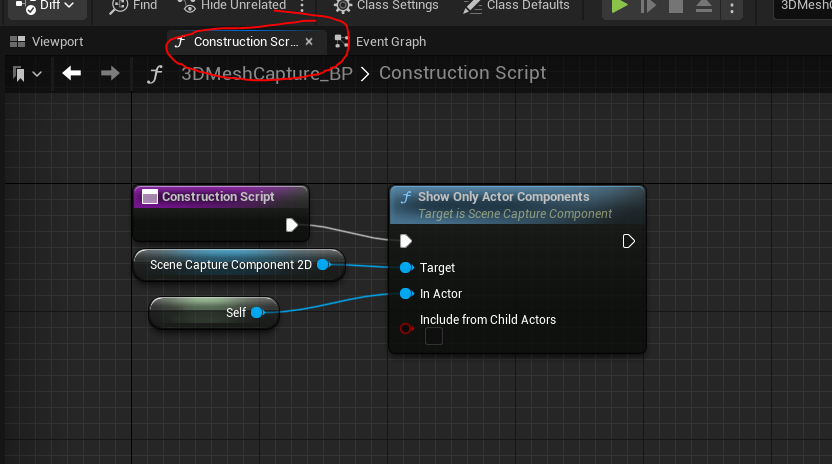Open Class Settings
832x464 pixels.
click(386, 6)
